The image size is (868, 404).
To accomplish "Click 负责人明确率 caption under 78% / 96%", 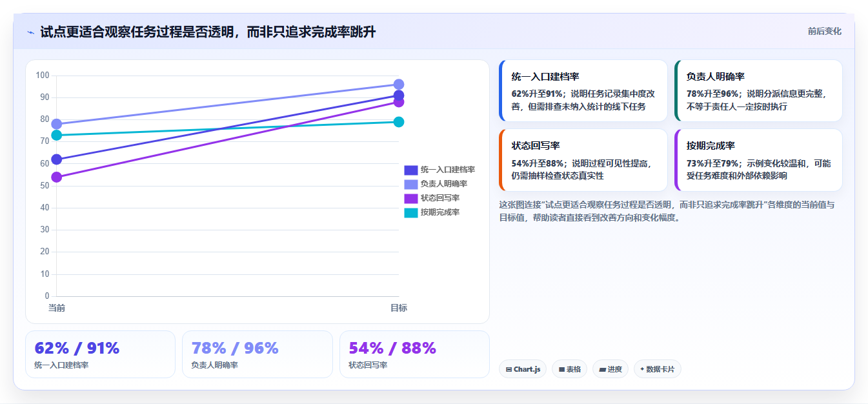I will [x=214, y=365].
